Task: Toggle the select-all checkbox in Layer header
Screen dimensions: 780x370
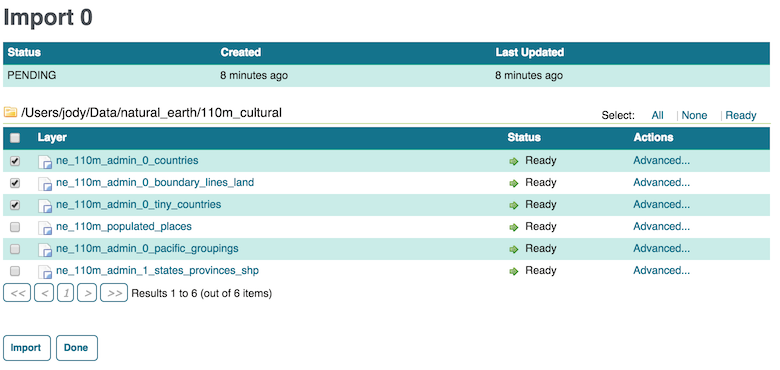Action: click(15, 138)
